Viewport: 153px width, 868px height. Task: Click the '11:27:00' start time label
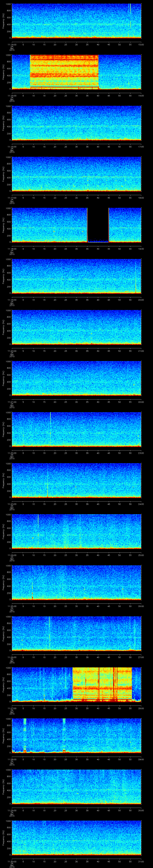click(x=12, y=708)
